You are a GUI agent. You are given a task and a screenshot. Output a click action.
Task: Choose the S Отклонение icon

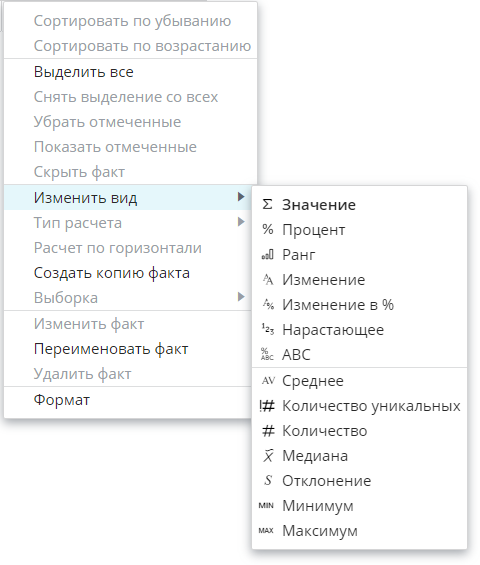[x=268, y=480]
